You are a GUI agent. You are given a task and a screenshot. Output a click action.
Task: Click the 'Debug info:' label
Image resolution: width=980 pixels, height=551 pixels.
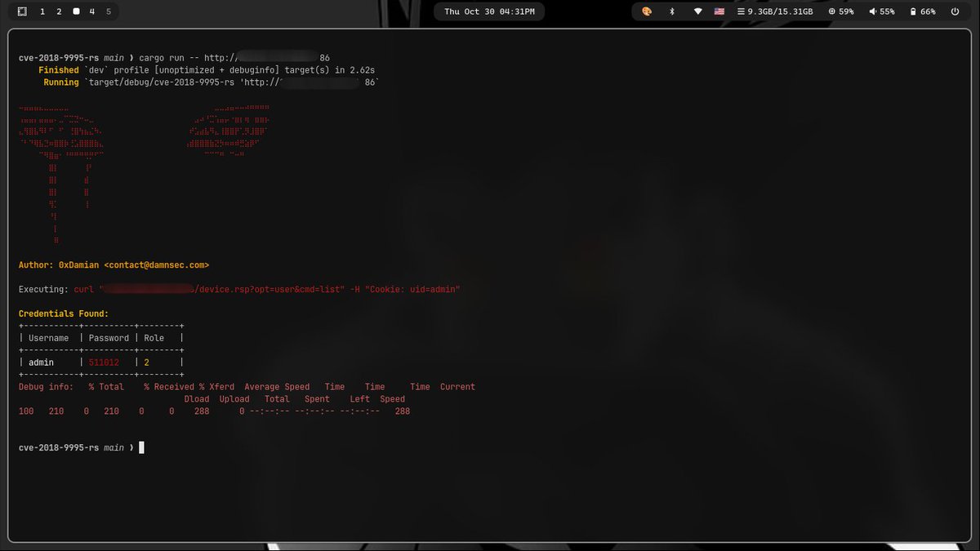pos(46,387)
